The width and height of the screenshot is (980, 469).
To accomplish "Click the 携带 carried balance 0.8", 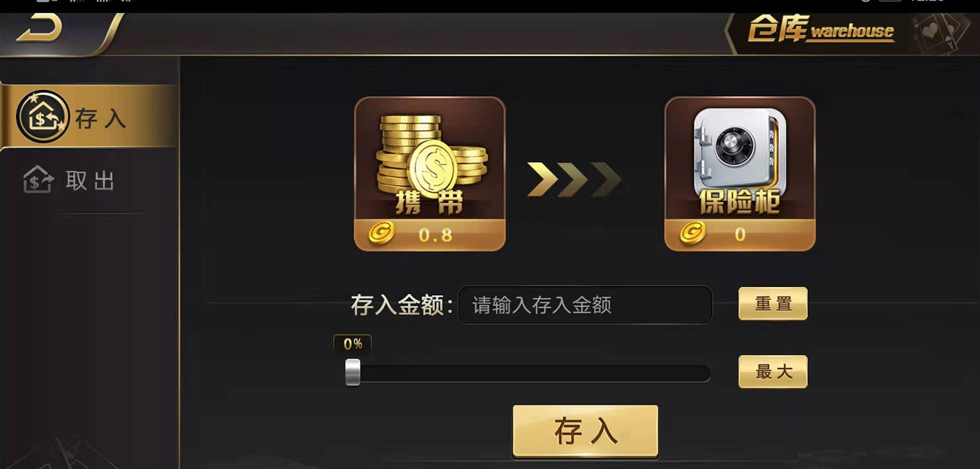I will click(x=435, y=235).
